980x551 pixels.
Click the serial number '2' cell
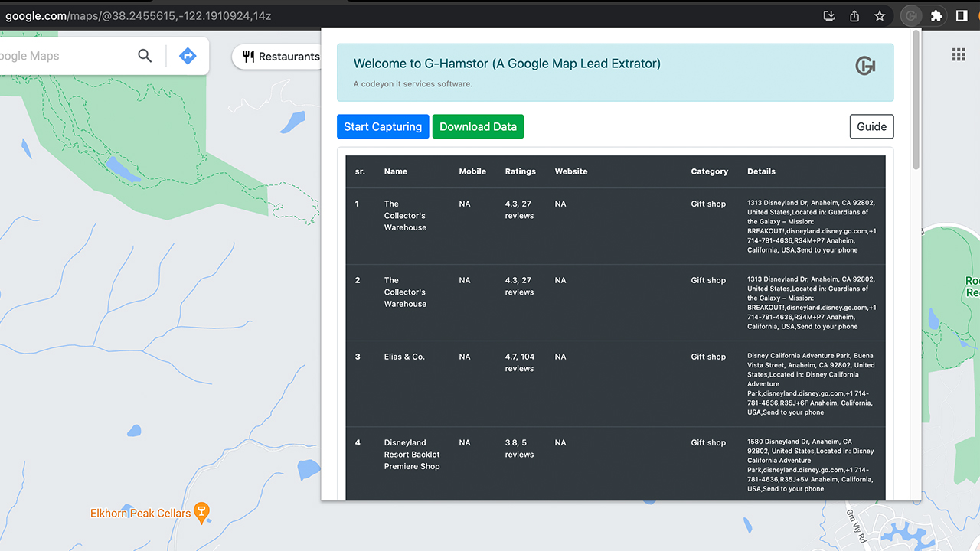358,280
